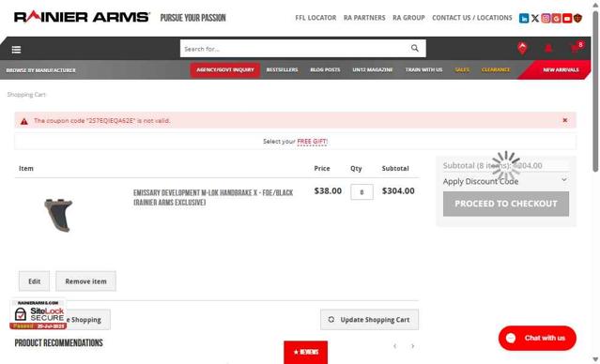Open the Handbrake X product thumbnail
This screenshot has width=600, height=364.
point(58,215)
